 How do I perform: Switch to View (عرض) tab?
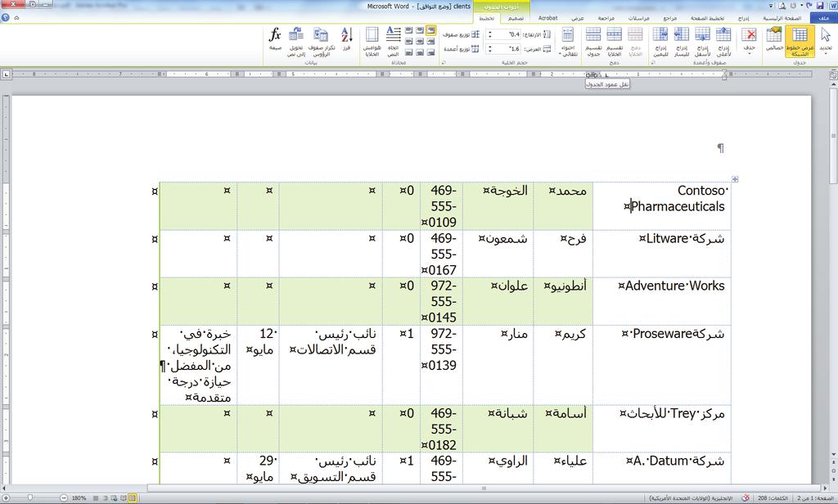point(578,18)
